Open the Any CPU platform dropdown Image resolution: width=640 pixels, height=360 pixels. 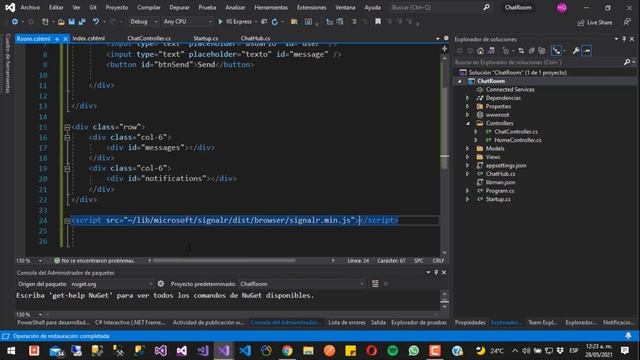pos(187,22)
